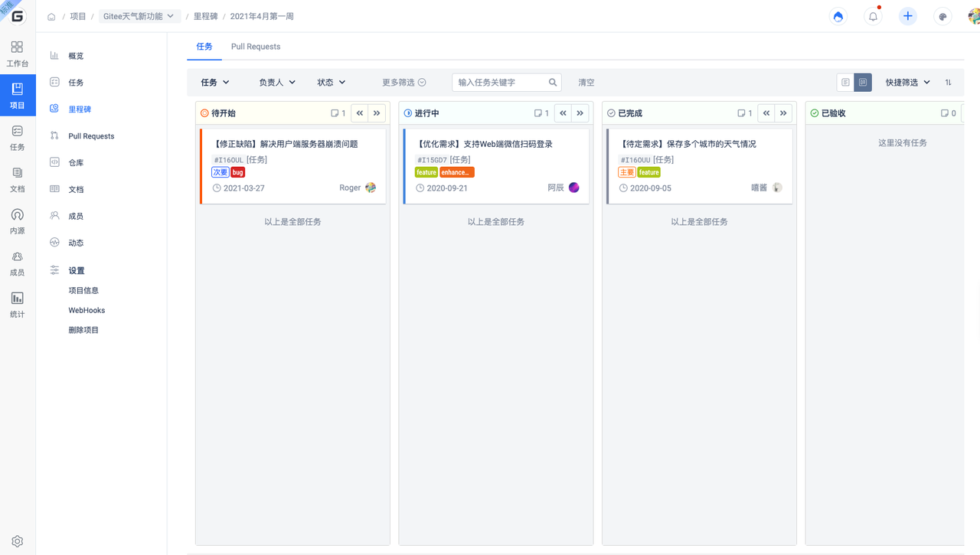This screenshot has width=980, height=555.
Task: Open 快捷筛选 dropdown
Action: coord(908,82)
